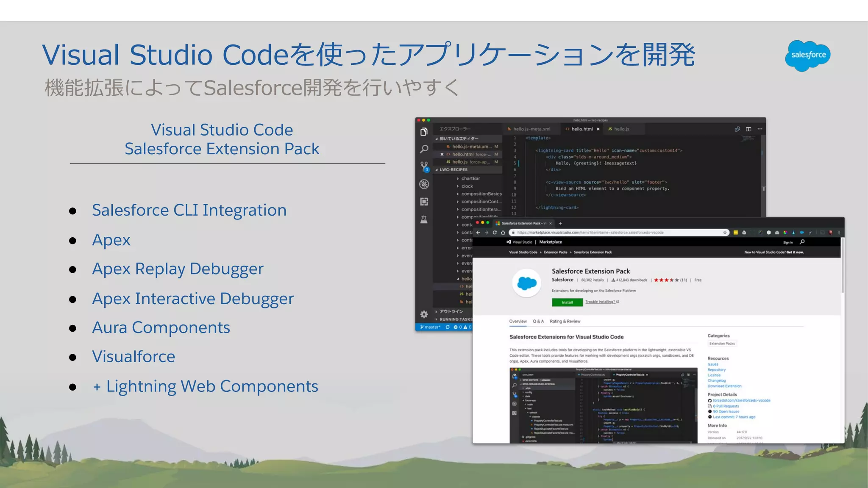Click the Download Extension link

[724, 386]
